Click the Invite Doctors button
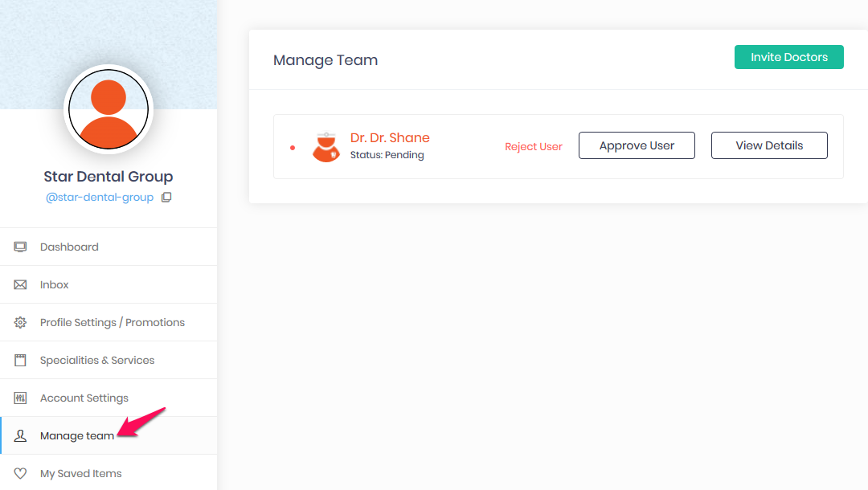Image resolution: width=868 pixels, height=490 pixels. [789, 57]
